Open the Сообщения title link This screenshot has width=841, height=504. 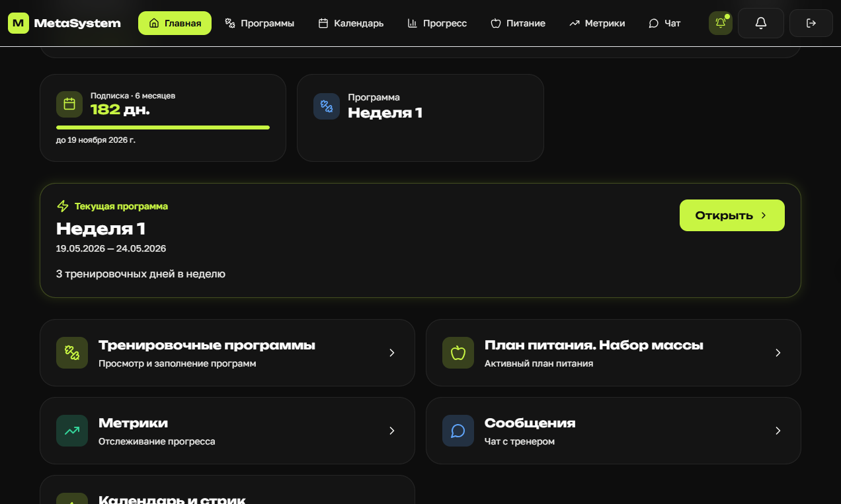(530, 423)
